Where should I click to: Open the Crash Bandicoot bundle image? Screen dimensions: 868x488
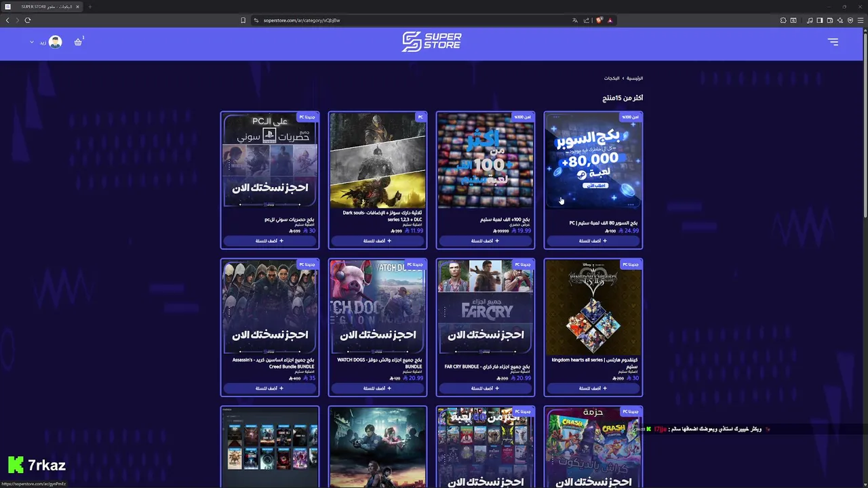(593, 447)
